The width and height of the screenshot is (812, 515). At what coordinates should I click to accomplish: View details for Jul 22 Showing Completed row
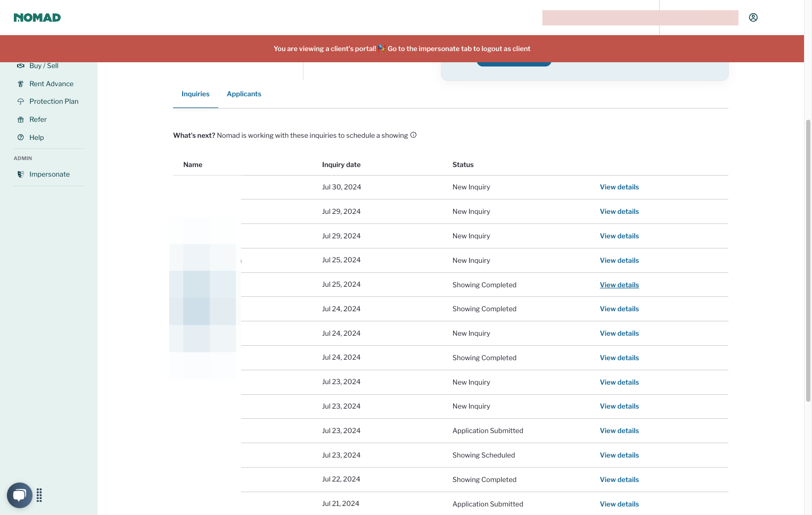tap(619, 480)
